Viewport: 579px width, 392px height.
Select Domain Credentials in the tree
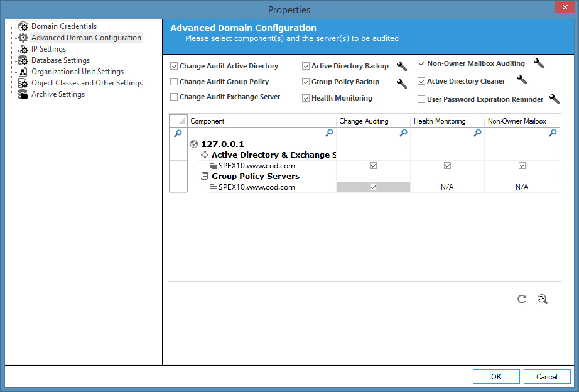64,26
